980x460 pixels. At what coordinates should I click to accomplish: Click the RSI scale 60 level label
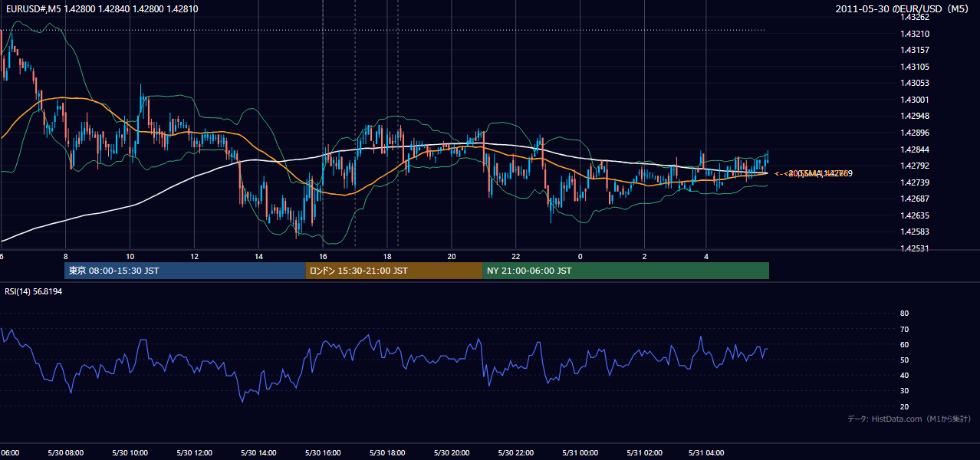pos(904,344)
